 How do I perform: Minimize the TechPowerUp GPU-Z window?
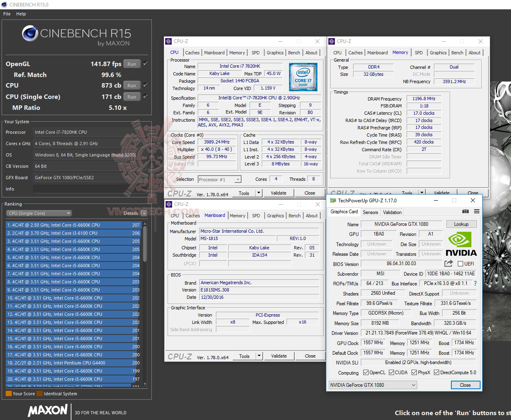[x=436, y=200]
